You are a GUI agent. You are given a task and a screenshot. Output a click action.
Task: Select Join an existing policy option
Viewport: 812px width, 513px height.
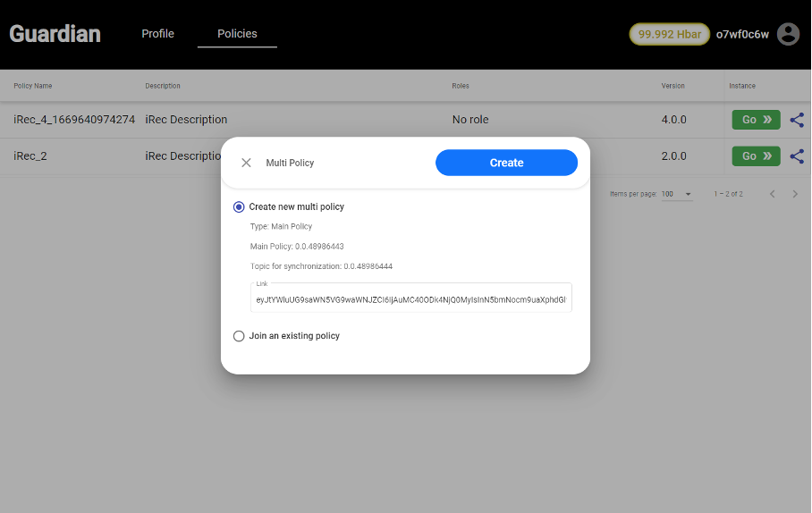click(x=239, y=336)
